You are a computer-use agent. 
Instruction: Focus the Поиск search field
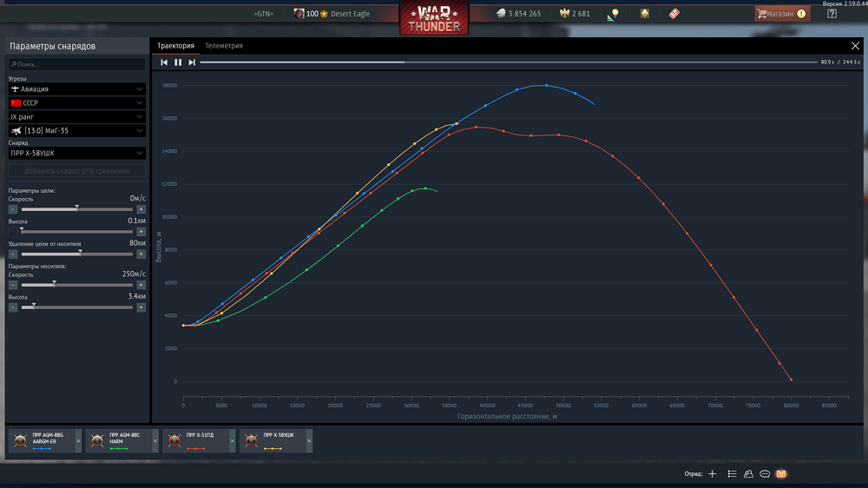77,64
